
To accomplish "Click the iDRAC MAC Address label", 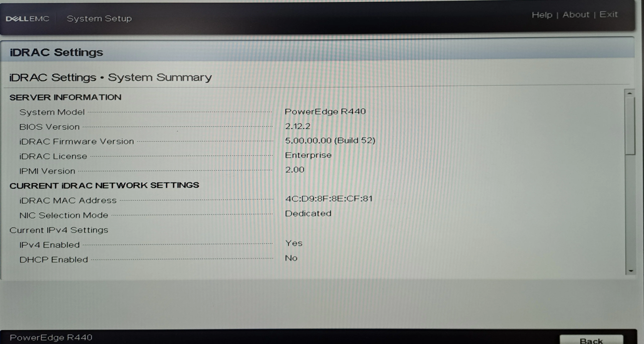I will pyautogui.click(x=68, y=200).
